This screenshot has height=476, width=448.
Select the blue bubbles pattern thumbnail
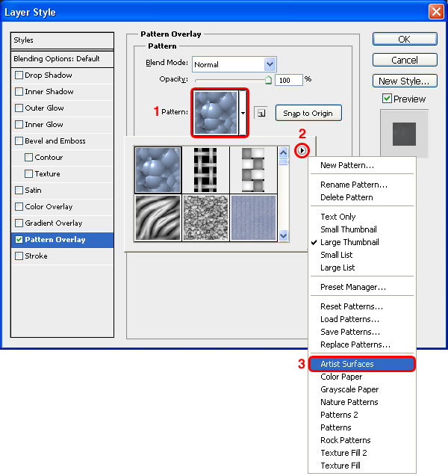(x=158, y=169)
